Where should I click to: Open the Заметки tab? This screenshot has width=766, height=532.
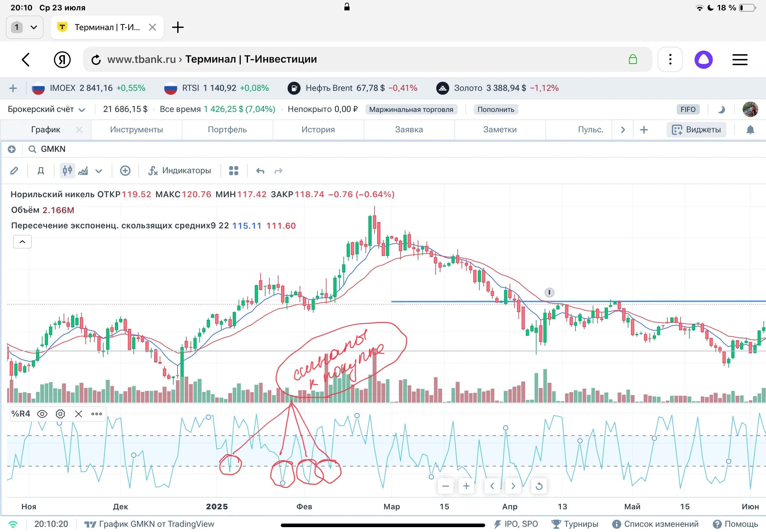(x=500, y=130)
